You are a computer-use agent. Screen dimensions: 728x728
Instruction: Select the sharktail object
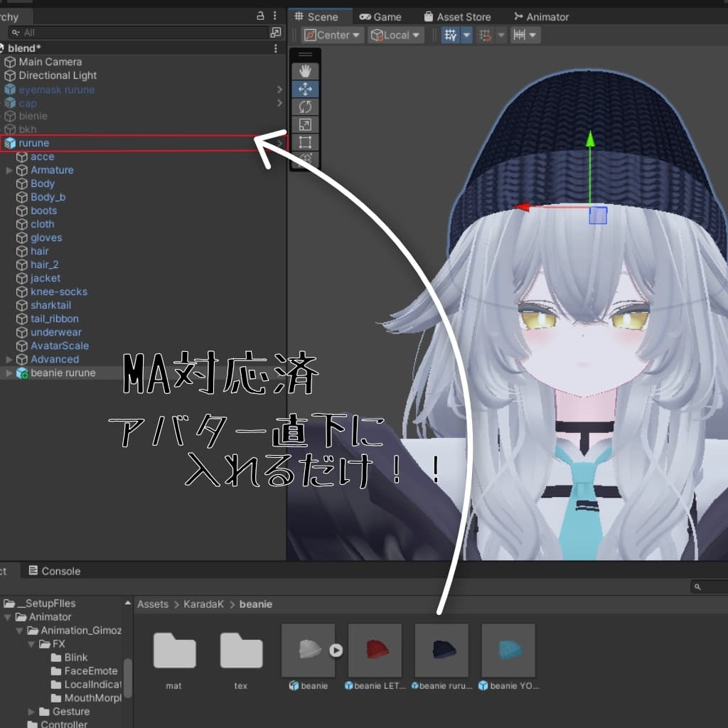tap(50, 305)
